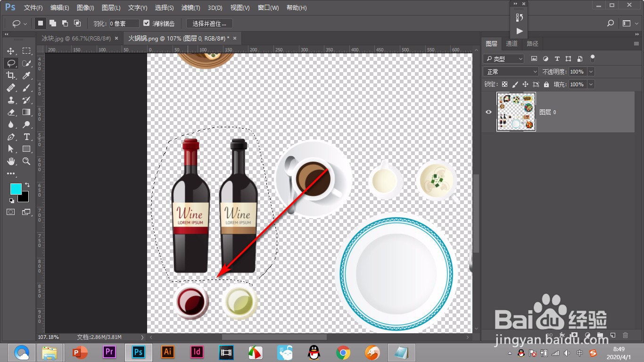Change screen mode from the toolbox
The height and width of the screenshot is (362, 644).
pyautogui.click(x=26, y=212)
